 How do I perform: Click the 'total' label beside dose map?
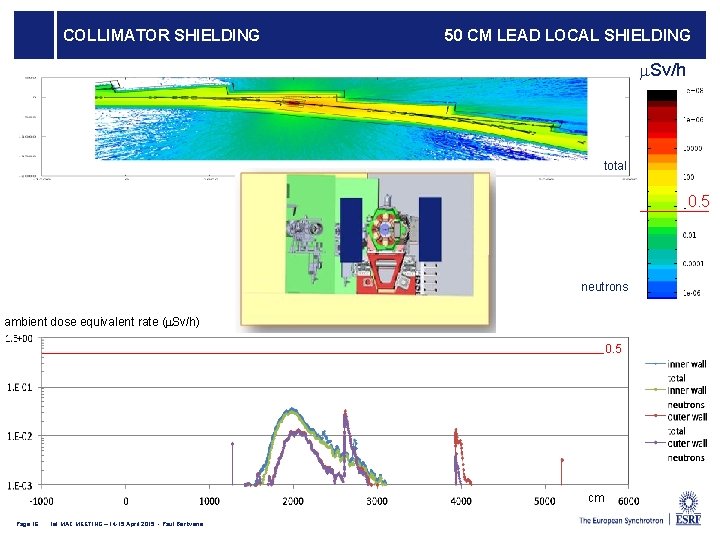pyautogui.click(x=615, y=165)
